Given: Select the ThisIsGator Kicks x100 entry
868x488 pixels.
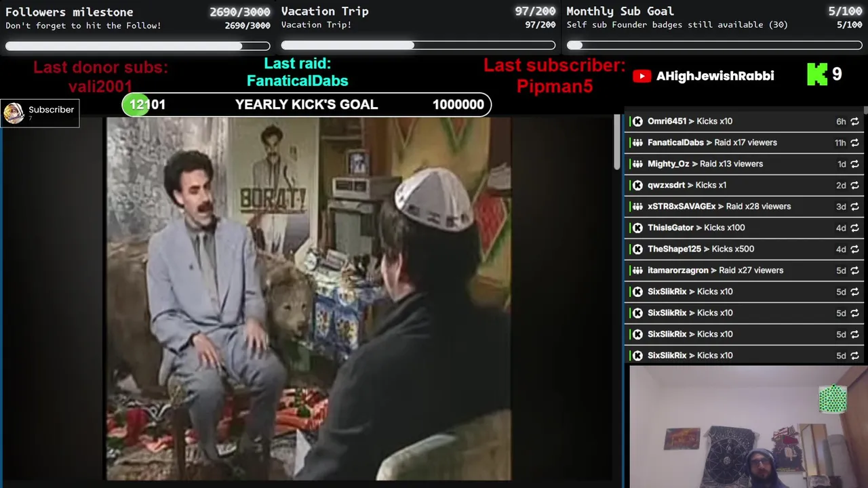Looking at the screenshot, I should coord(745,228).
